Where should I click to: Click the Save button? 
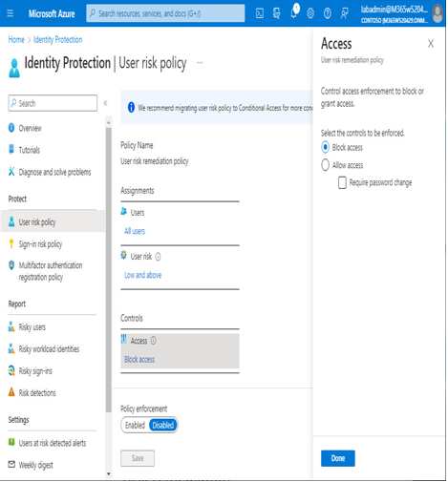point(138,458)
